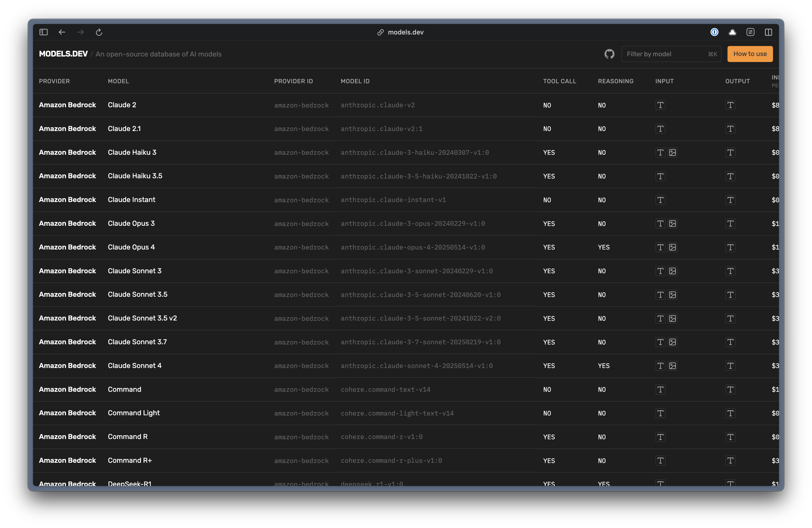Go forward with the forward arrow
Screen dimensions: 812x528
point(80,32)
